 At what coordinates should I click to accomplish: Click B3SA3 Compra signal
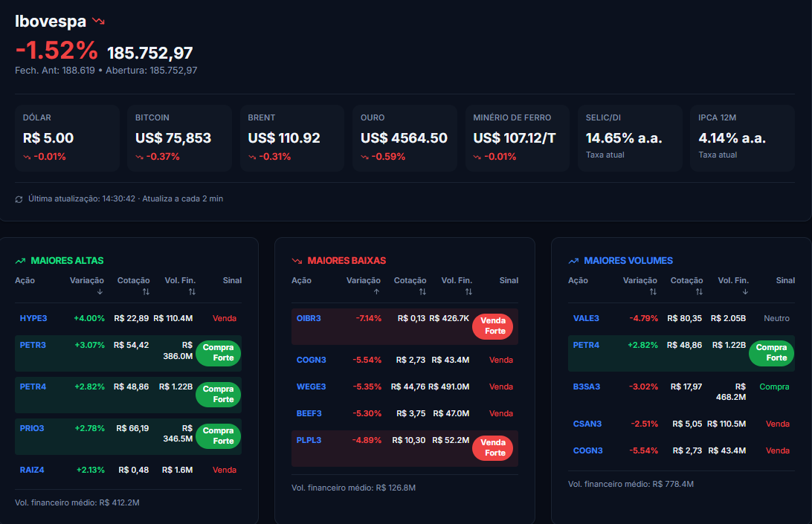775,386
